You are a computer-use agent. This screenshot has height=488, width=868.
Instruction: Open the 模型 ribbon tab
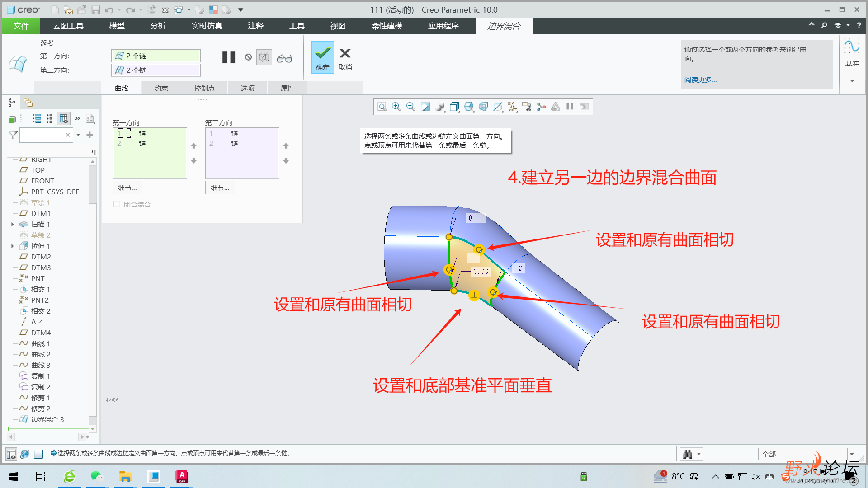117,26
